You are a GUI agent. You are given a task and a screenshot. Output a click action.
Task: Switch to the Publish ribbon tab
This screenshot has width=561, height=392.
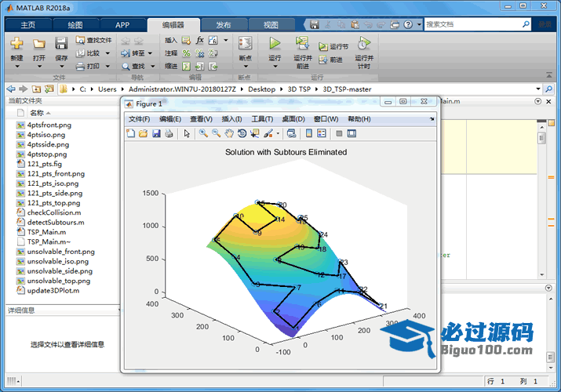(x=224, y=24)
